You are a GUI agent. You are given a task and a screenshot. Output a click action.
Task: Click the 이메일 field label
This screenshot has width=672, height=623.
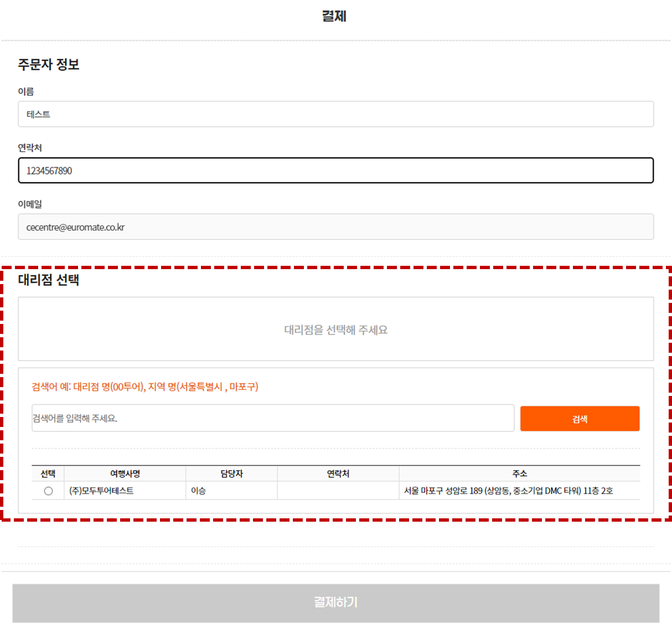tap(30, 204)
